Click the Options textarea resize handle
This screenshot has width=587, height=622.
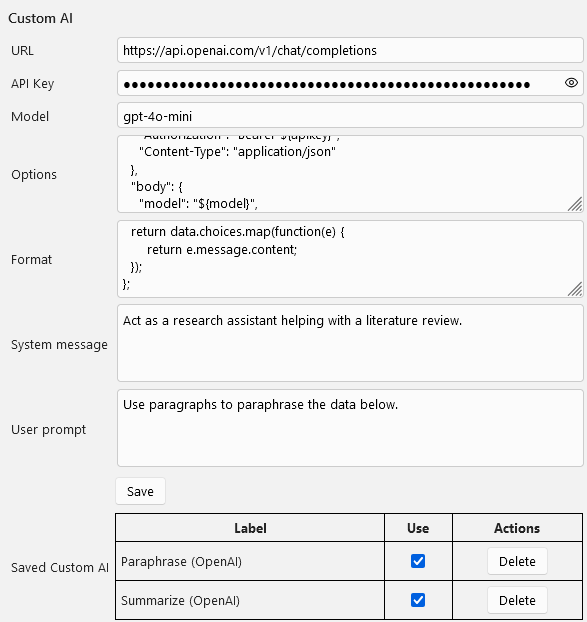tap(575, 204)
